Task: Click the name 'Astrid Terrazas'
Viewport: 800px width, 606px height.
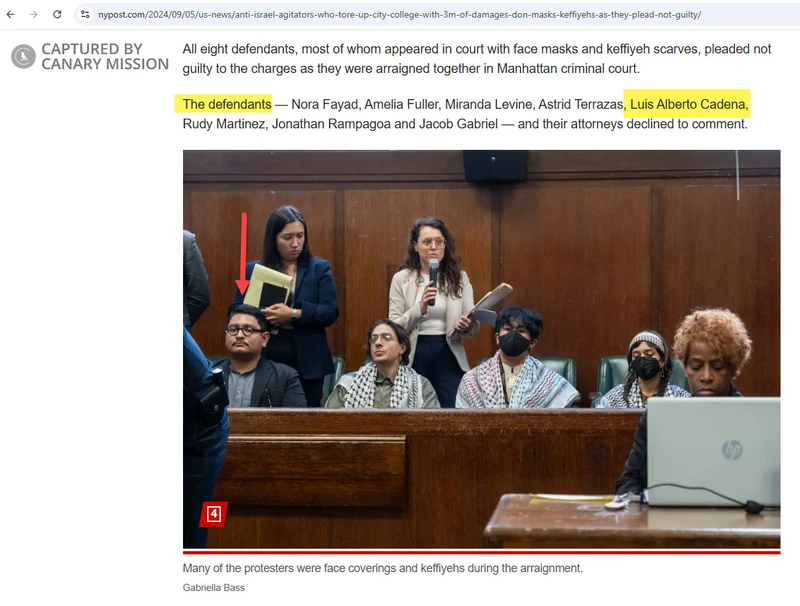Action: pyautogui.click(x=580, y=105)
